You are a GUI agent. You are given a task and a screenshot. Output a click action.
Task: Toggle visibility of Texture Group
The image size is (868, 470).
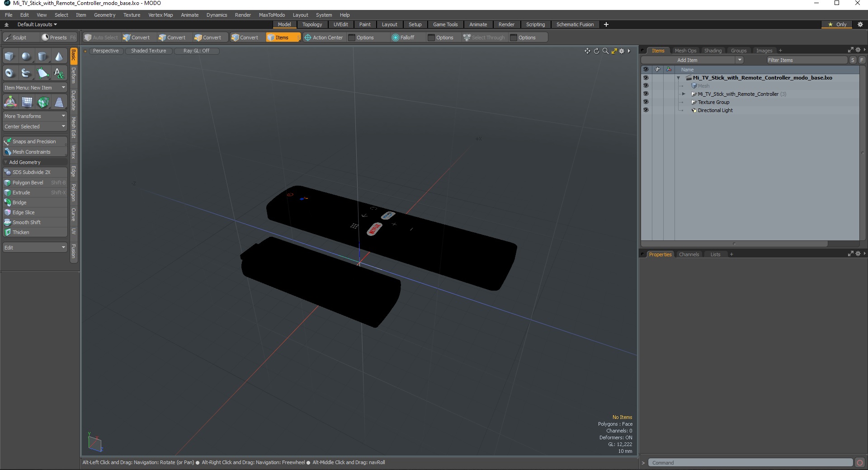646,102
